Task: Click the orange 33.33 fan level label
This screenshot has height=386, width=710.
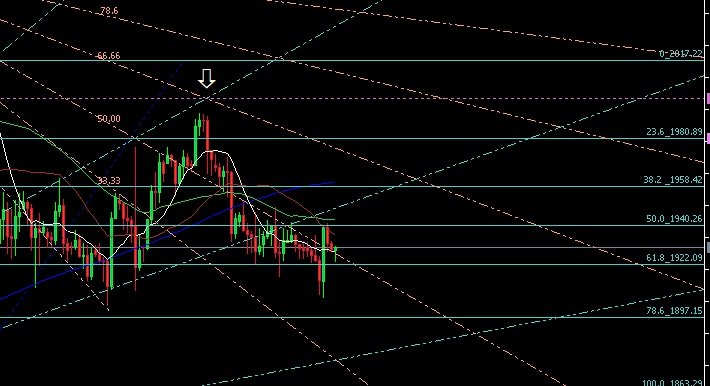Action: pos(109,181)
